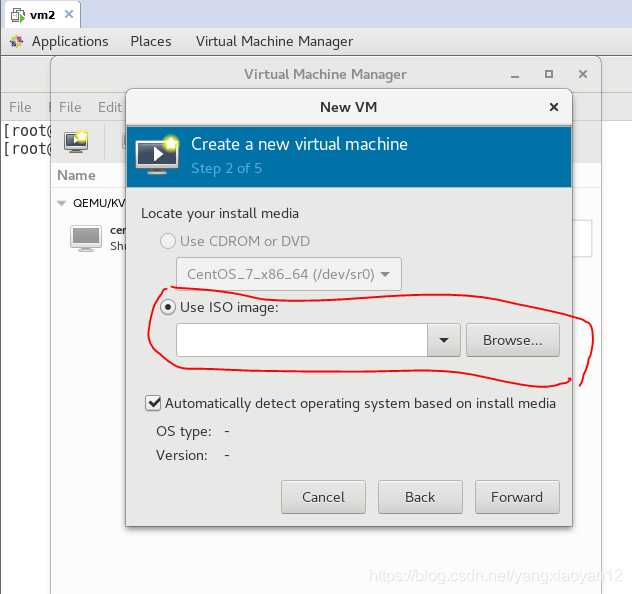
Task: Minimize the Virtual Machine Manager window
Action: [x=515, y=75]
